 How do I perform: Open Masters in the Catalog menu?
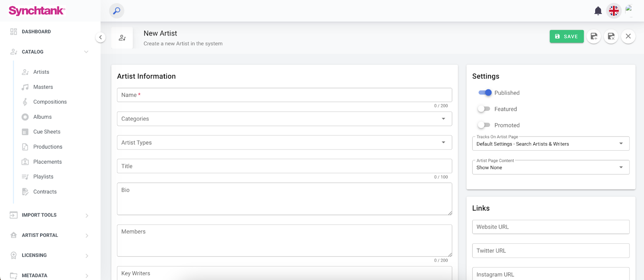tap(43, 87)
